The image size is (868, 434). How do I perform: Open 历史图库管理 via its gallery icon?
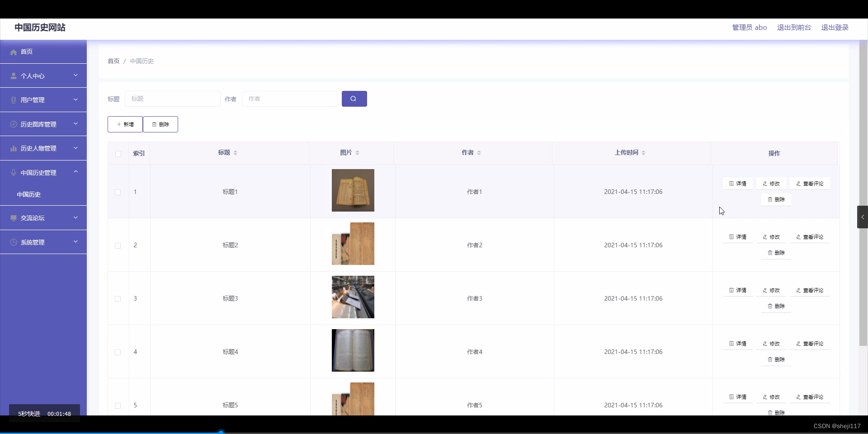click(x=13, y=124)
